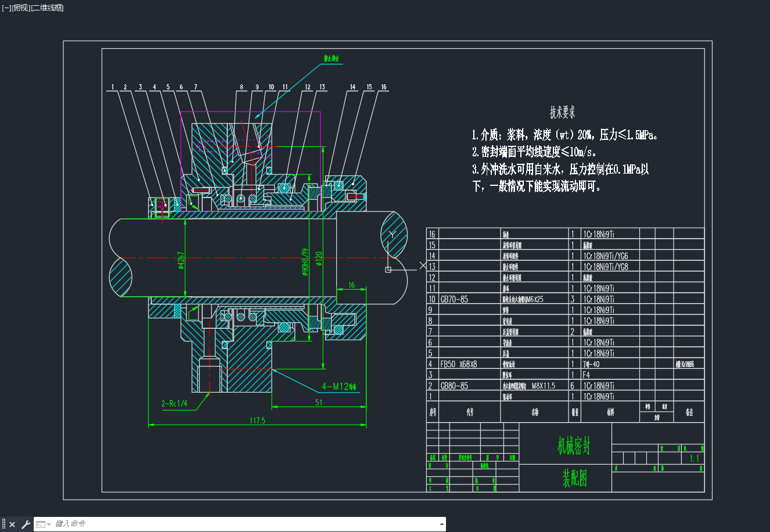Select the F4 material cell
Image resolution: width=770 pixels, height=532 pixels.
[587, 375]
